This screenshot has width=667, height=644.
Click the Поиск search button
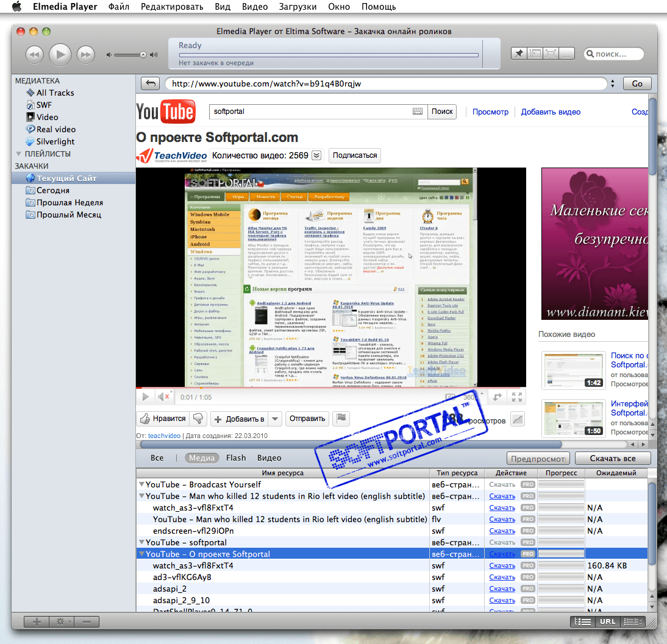442,111
